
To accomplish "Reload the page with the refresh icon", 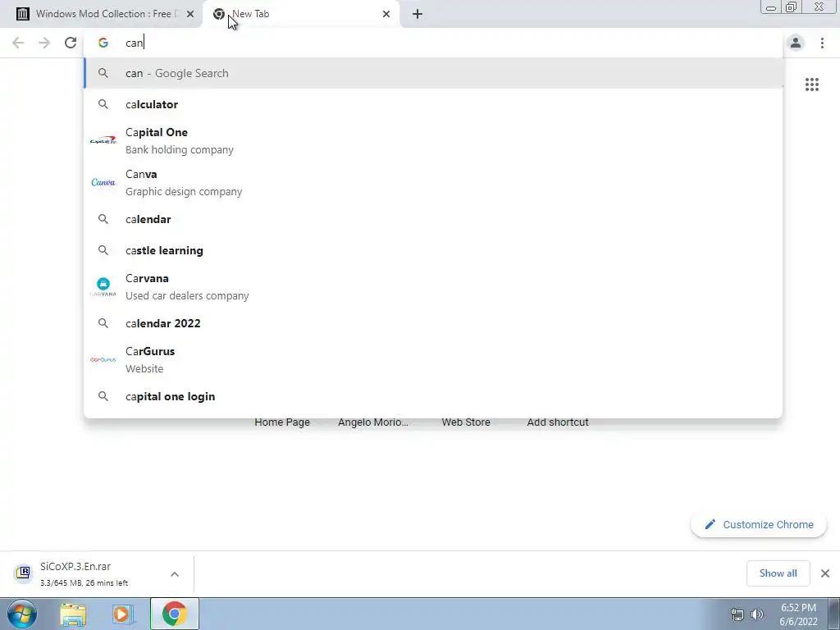I will pyautogui.click(x=71, y=43).
